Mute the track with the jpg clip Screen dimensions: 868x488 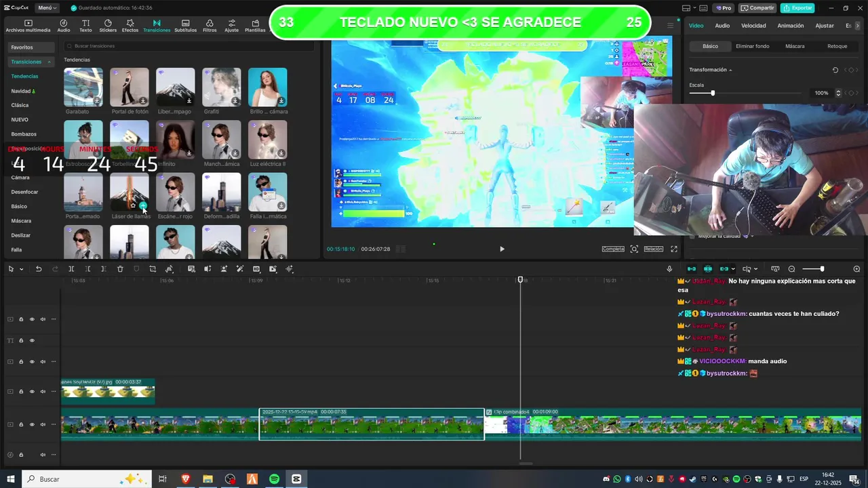tap(43, 391)
